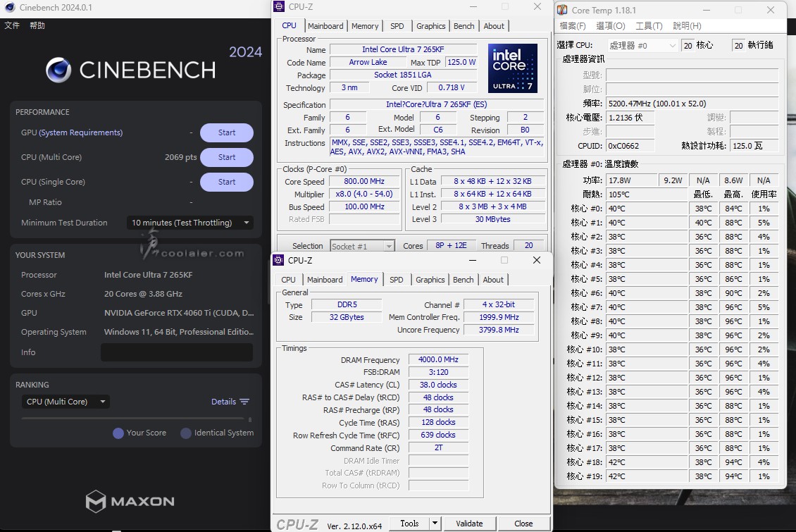Image resolution: width=796 pixels, height=532 pixels.
Task: Click the ranking list scrollbar handle
Action: pos(250,420)
